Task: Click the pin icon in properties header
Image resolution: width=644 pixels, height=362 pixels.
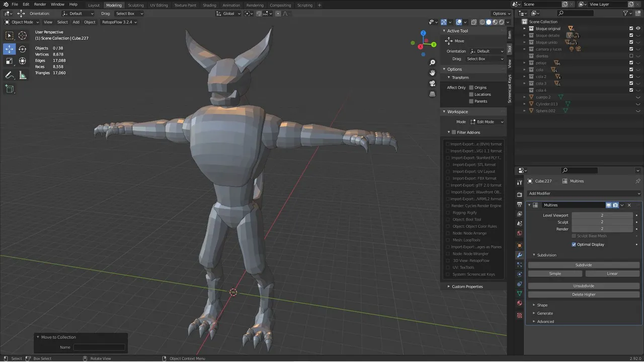Action: [638, 181]
